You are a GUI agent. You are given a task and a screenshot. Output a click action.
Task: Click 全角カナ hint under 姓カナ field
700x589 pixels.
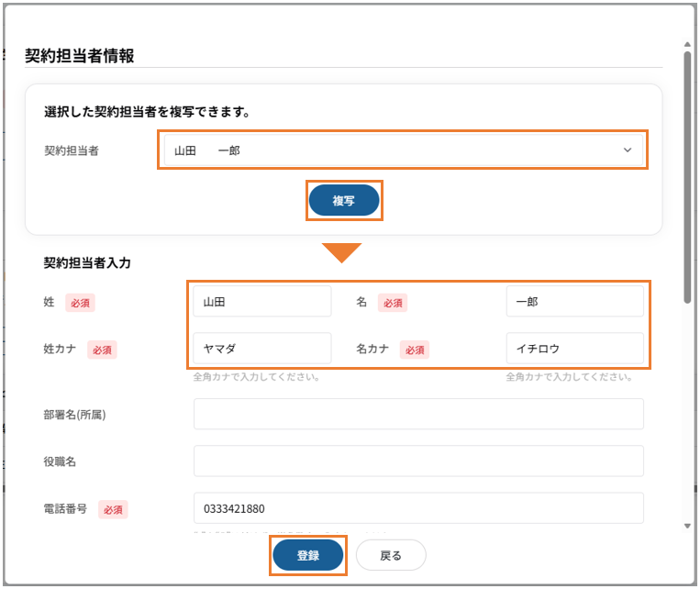click(256, 377)
